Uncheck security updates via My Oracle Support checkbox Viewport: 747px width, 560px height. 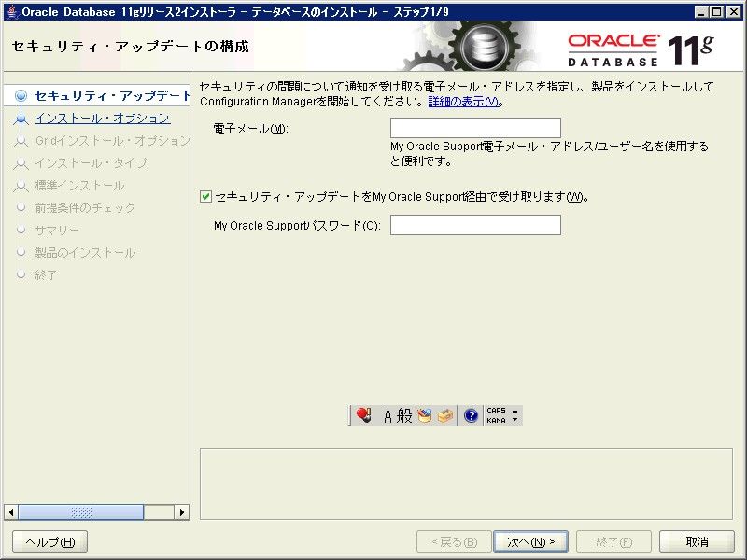pyautogui.click(x=206, y=197)
